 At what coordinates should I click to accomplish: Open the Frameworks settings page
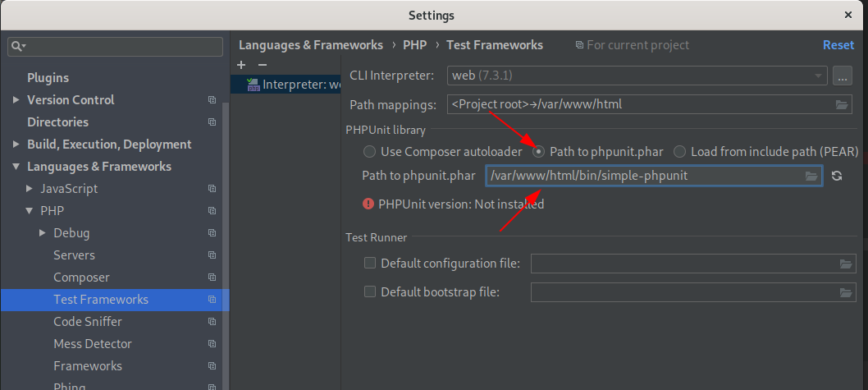click(88, 365)
